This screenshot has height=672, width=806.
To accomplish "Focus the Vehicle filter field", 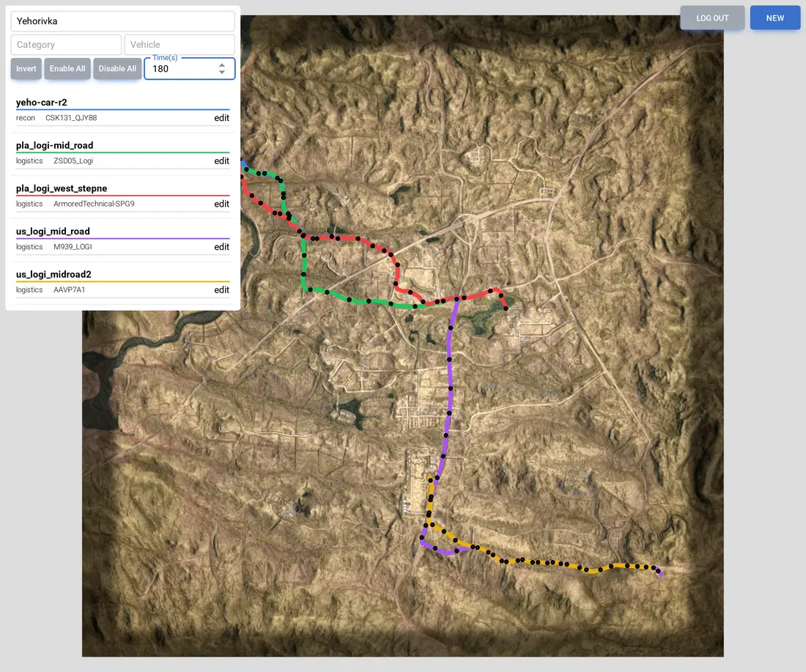I will pyautogui.click(x=180, y=45).
